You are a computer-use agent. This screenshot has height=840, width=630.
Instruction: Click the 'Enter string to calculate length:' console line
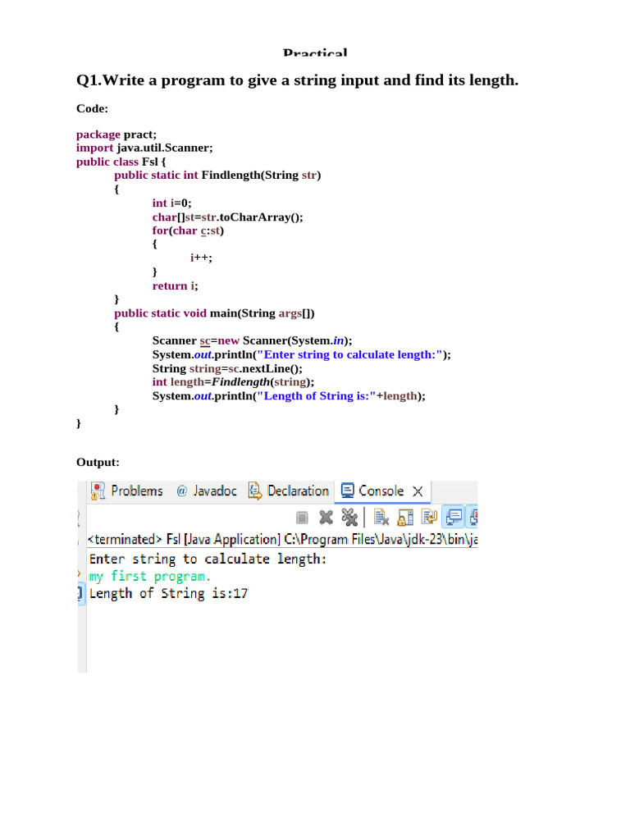click(x=208, y=559)
